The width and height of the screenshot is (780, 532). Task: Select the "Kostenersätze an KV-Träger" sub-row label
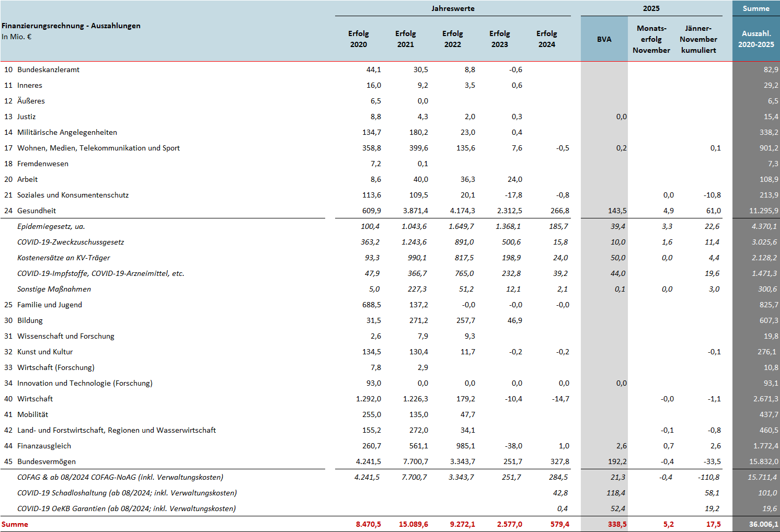coord(63,258)
